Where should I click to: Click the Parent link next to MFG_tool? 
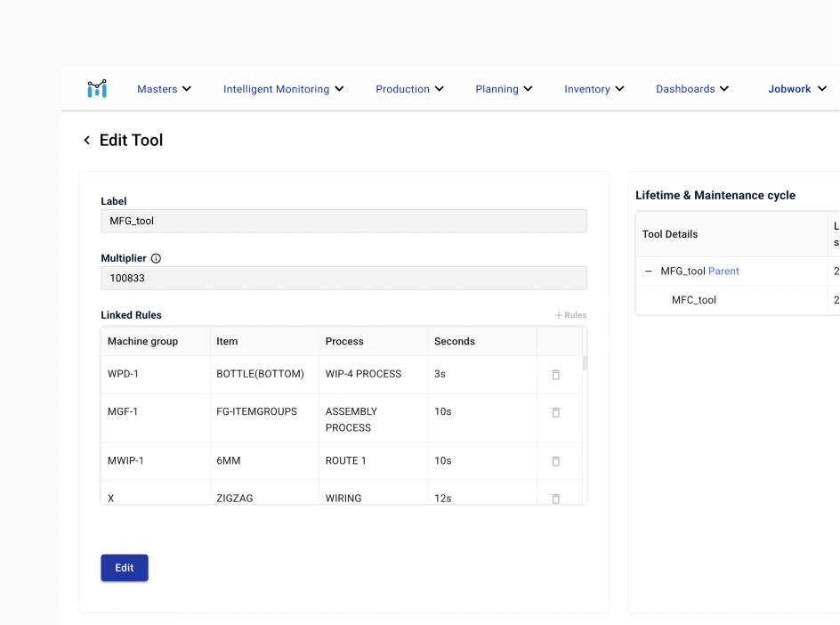point(723,272)
